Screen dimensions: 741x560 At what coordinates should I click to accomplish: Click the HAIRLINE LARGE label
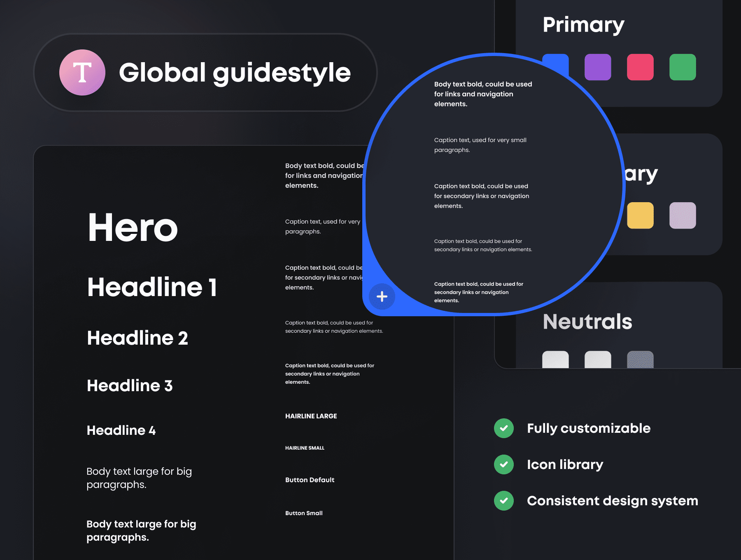311,416
